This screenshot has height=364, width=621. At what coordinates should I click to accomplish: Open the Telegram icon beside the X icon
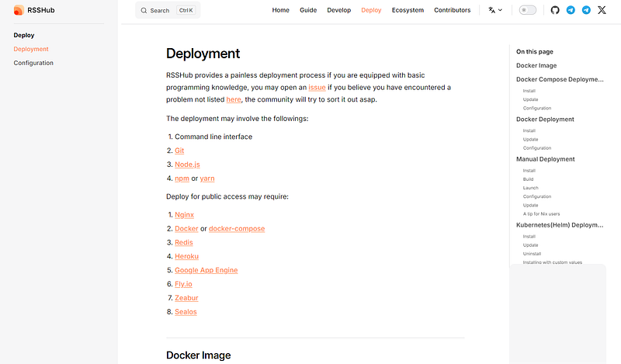coord(586,10)
